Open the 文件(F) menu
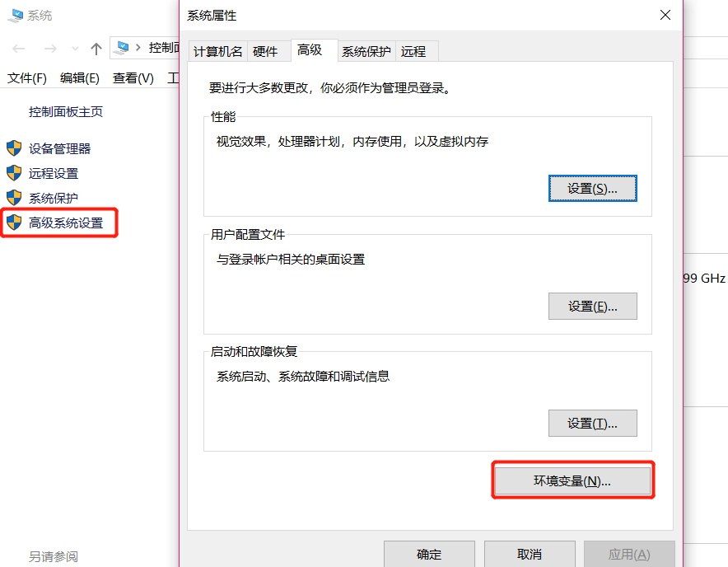This screenshot has width=728, height=567. [x=26, y=78]
